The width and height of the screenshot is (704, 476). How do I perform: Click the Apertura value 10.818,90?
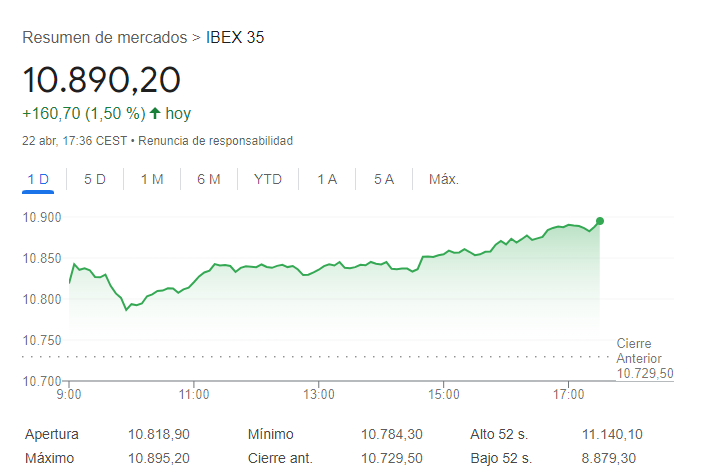159,435
